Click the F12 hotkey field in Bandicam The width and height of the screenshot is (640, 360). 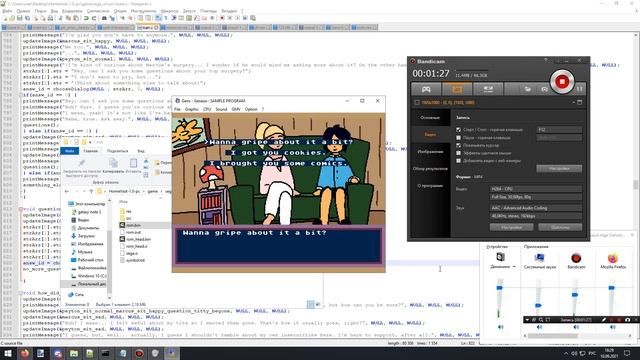[x=559, y=129]
